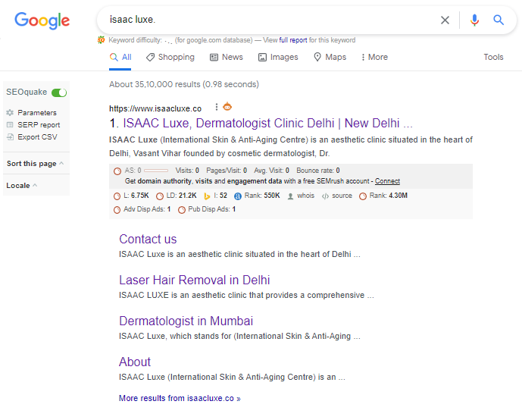The width and height of the screenshot is (522, 420).
Task: Switch to the Maps tab
Action: point(330,58)
